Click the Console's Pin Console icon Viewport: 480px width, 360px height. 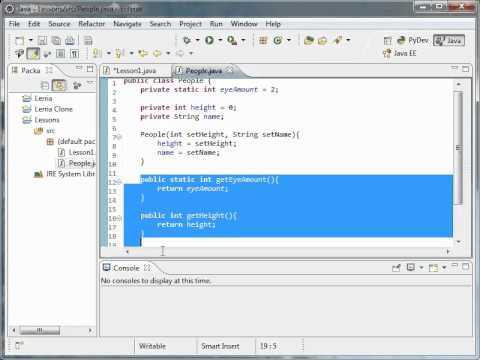click(396, 268)
